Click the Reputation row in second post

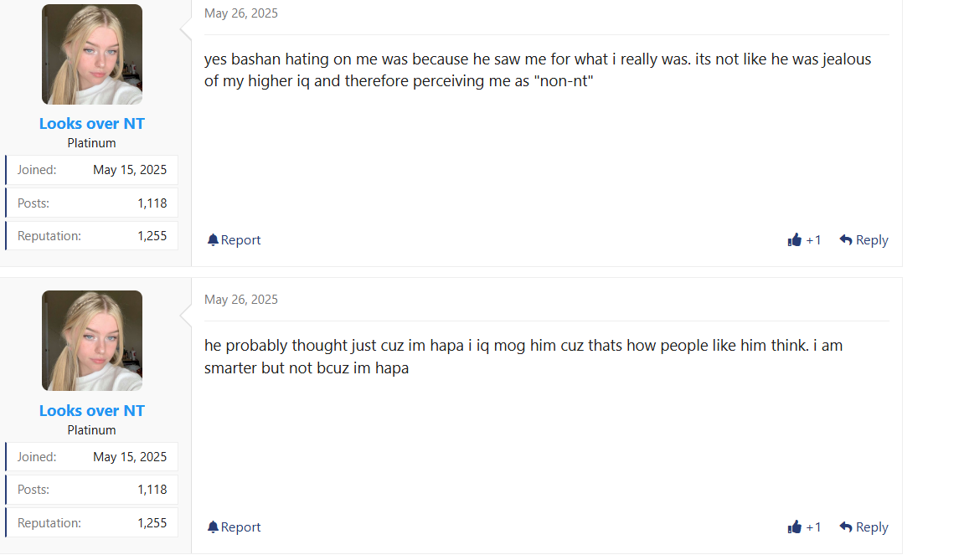[92, 523]
